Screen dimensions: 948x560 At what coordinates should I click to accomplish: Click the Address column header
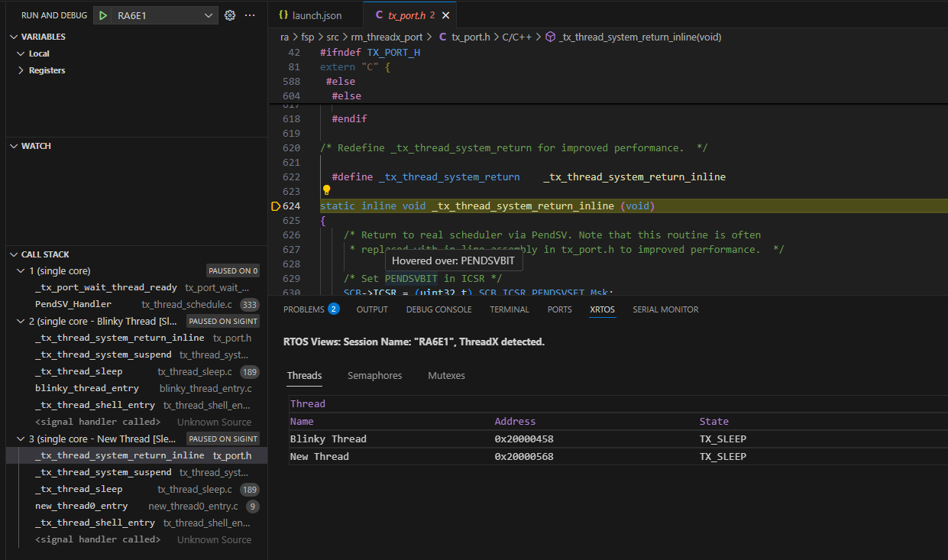click(516, 421)
